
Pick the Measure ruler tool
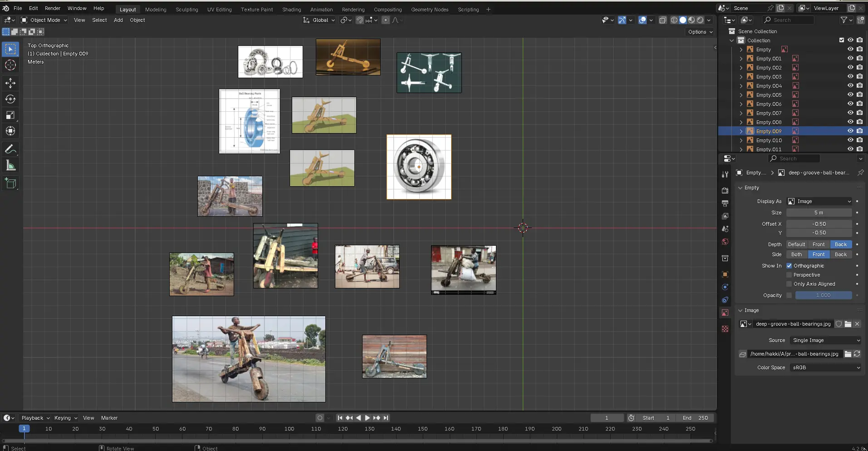click(10, 166)
